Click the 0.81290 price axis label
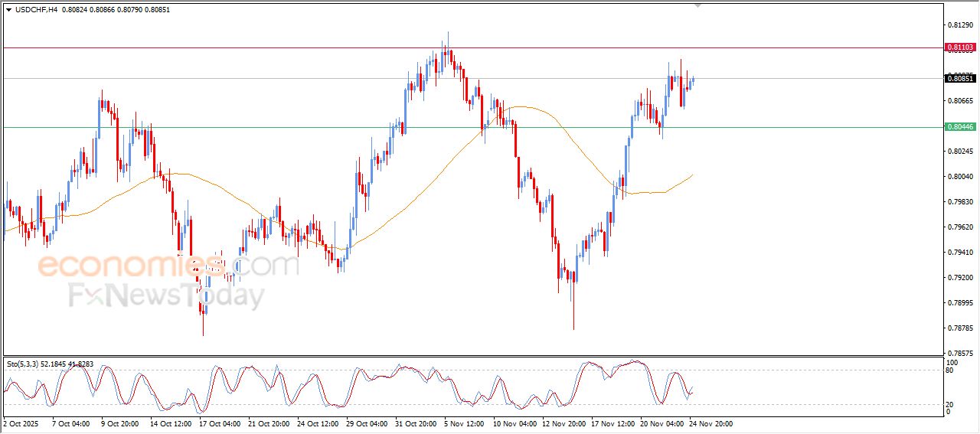This screenshot has width=980, height=434. click(x=959, y=25)
